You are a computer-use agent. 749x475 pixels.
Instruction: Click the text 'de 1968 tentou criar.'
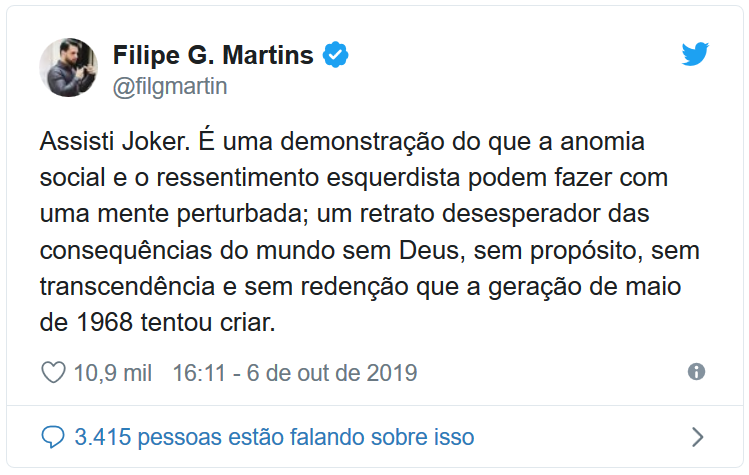point(158,323)
